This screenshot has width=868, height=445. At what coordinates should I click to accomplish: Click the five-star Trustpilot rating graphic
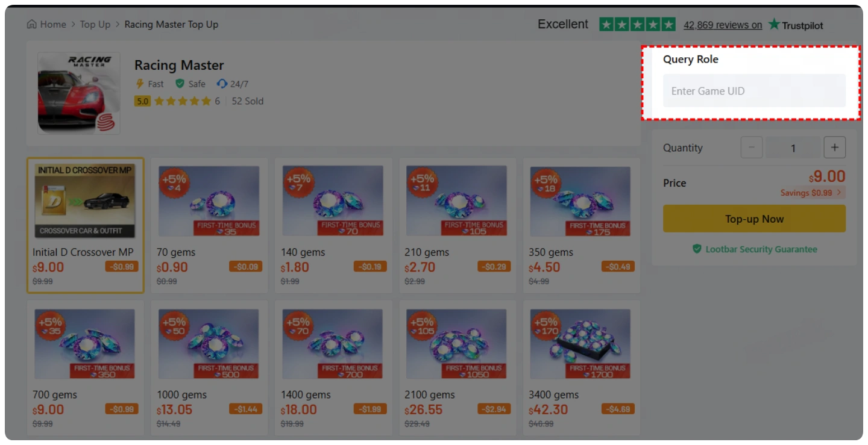click(x=638, y=25)
